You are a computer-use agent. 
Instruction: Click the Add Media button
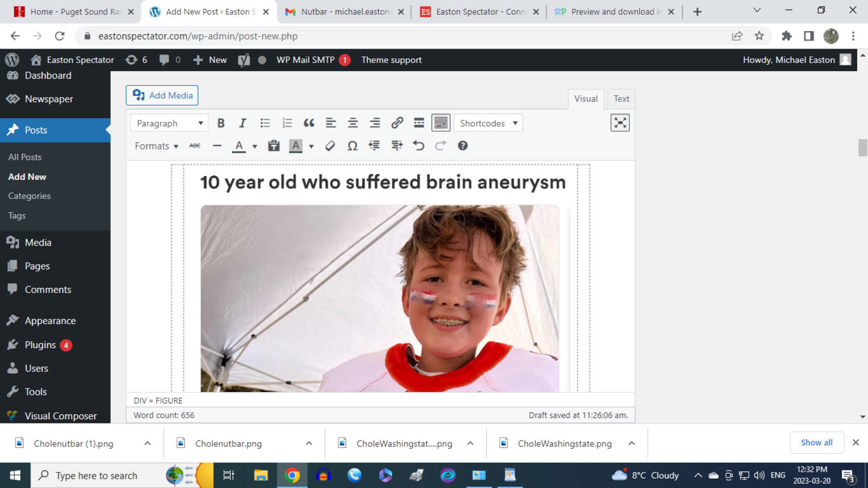162,96
